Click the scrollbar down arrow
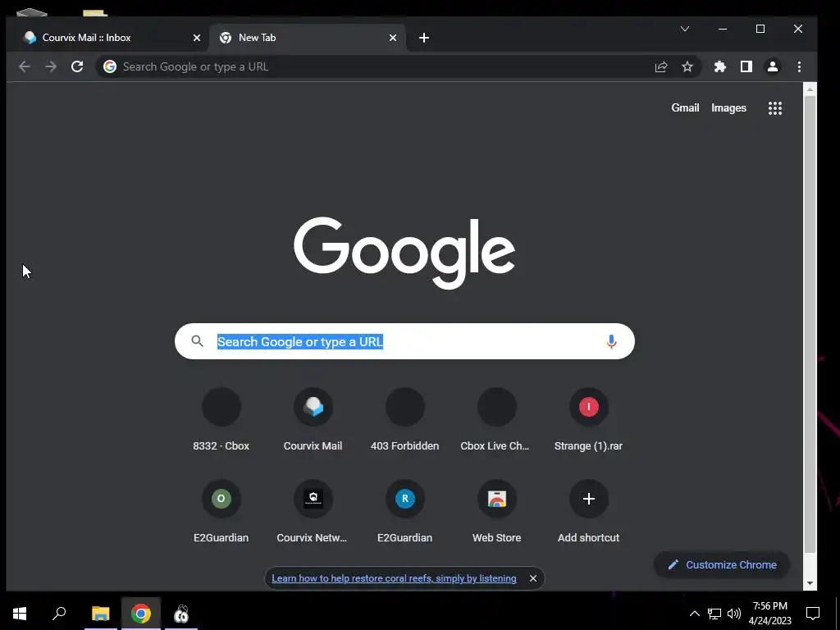Screen dimensions: 840x630 coord(810,583)
